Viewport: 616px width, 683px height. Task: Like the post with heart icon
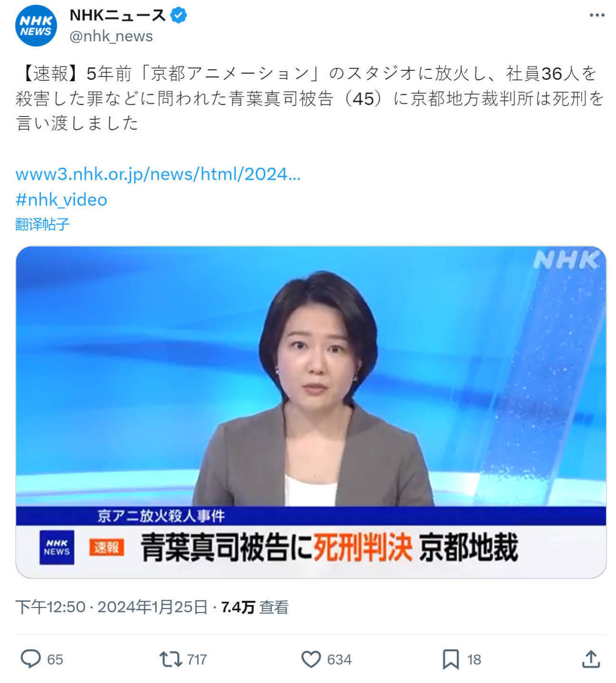311,659
